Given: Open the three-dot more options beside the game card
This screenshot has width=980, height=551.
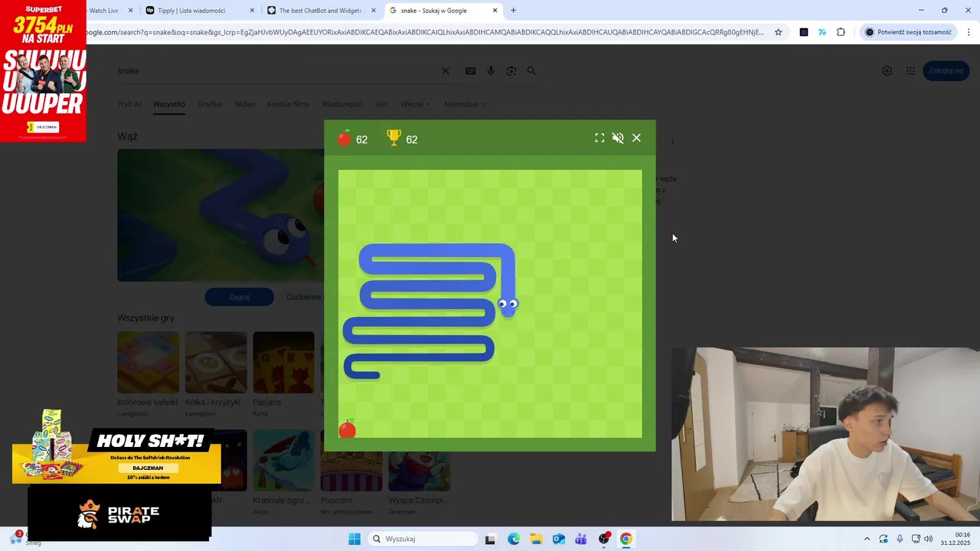Looking at the screenshot, I should coord(672,141).
